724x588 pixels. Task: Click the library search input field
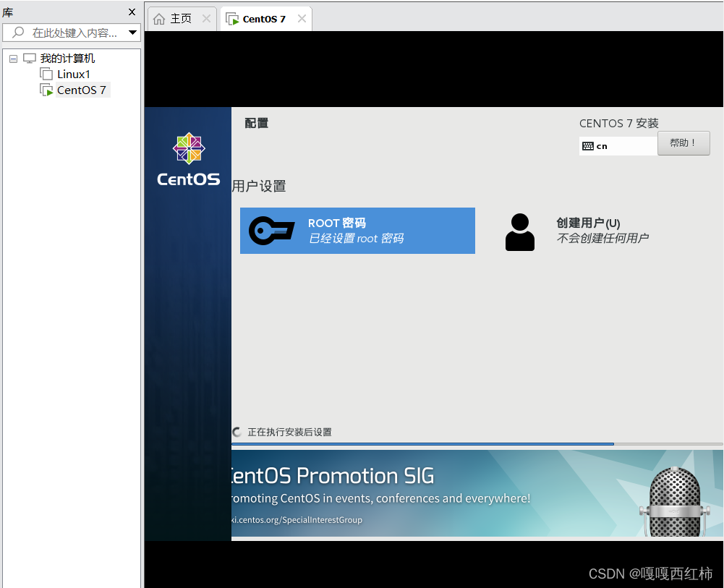click(x=71, y=33)
